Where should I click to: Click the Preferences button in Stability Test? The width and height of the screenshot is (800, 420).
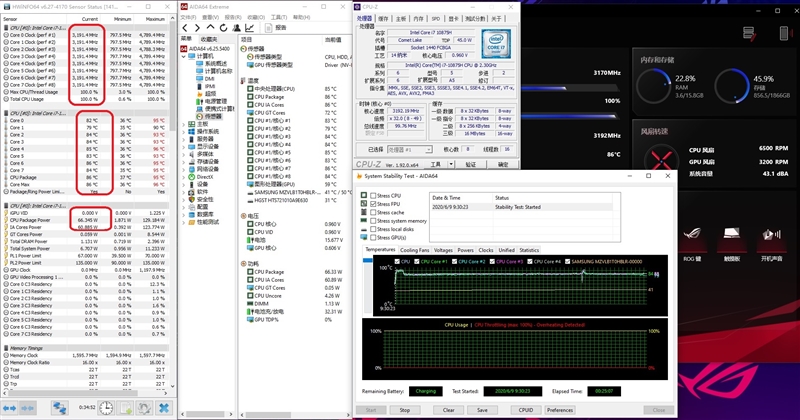click(x=560, y=410)
